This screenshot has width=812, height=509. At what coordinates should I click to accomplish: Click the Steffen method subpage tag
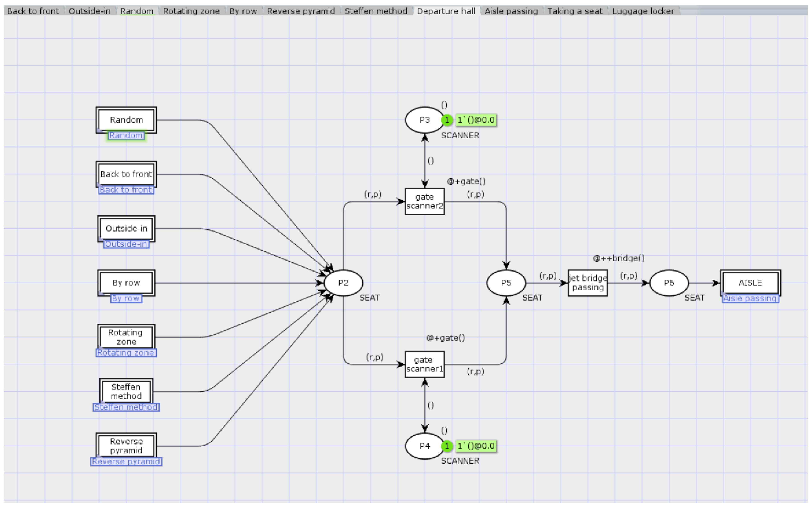(x=126, y=407)
